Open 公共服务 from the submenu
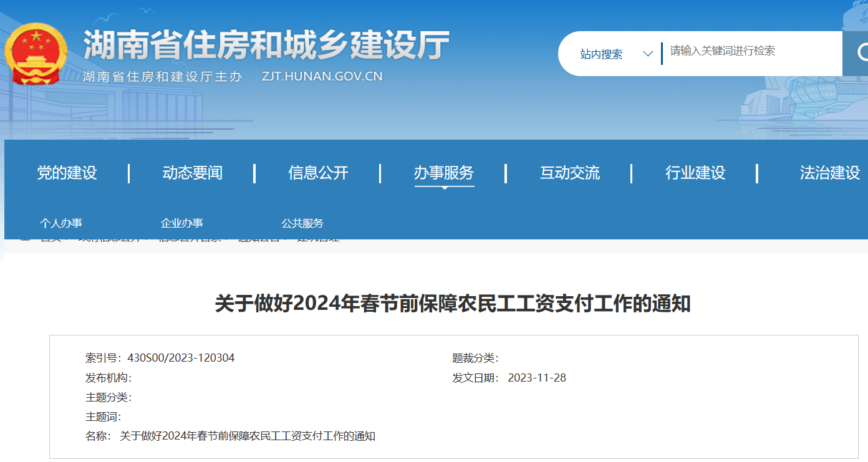 304,223
